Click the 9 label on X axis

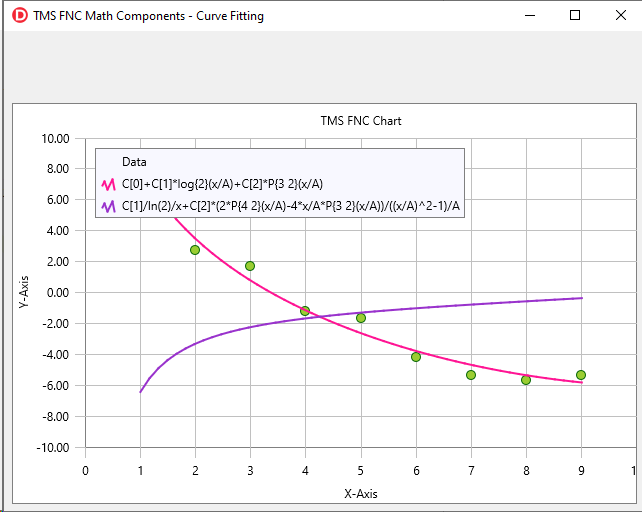581,471
